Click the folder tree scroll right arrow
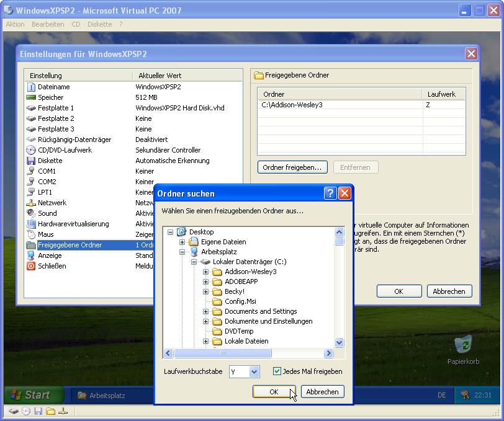The width and height of the screenshot is (504, 421). (328, 353)
